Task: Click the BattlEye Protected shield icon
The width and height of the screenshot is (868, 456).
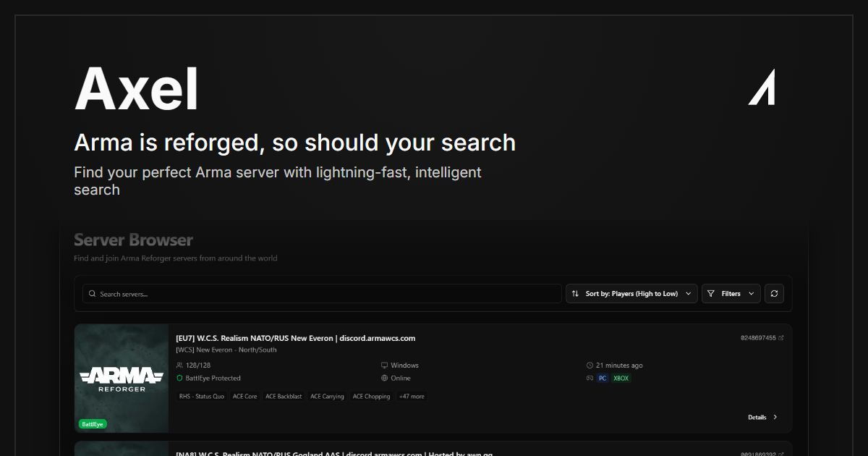Action: 179,378
